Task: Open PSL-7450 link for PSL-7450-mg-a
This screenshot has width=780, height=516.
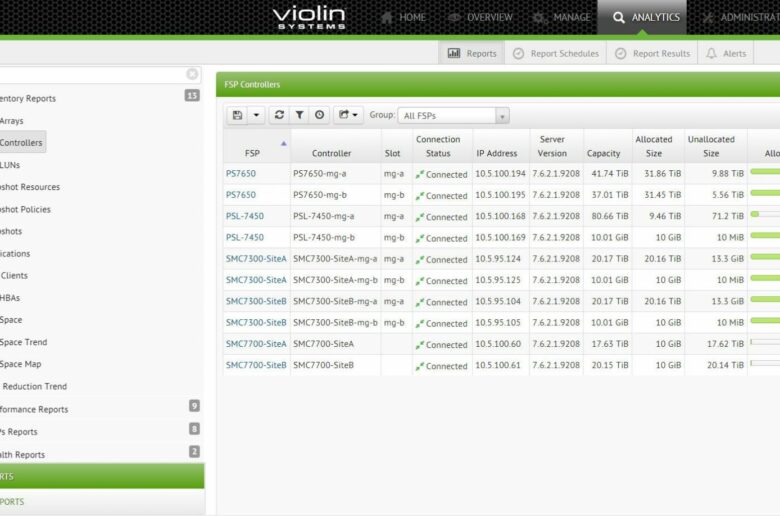Action: pyautogui.click(x=245, y=216)
